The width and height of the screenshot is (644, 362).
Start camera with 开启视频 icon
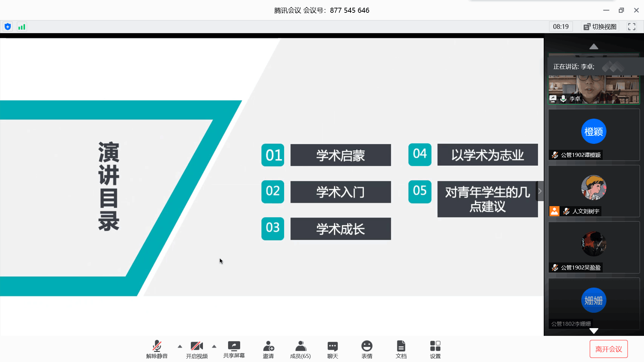(x=197, y=349)
